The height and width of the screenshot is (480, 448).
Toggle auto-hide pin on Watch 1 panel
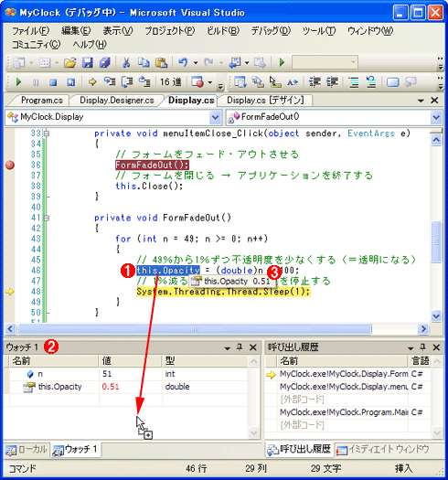(240, 347)
